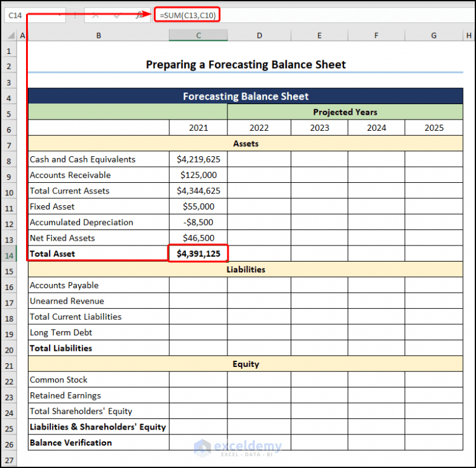Click the 2024 year cell

376,128
